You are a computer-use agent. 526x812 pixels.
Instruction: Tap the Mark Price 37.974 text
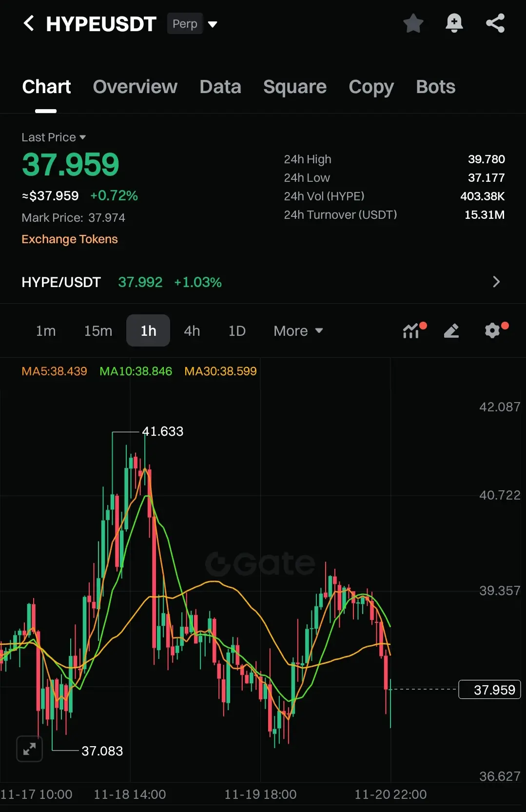point(74,218)
